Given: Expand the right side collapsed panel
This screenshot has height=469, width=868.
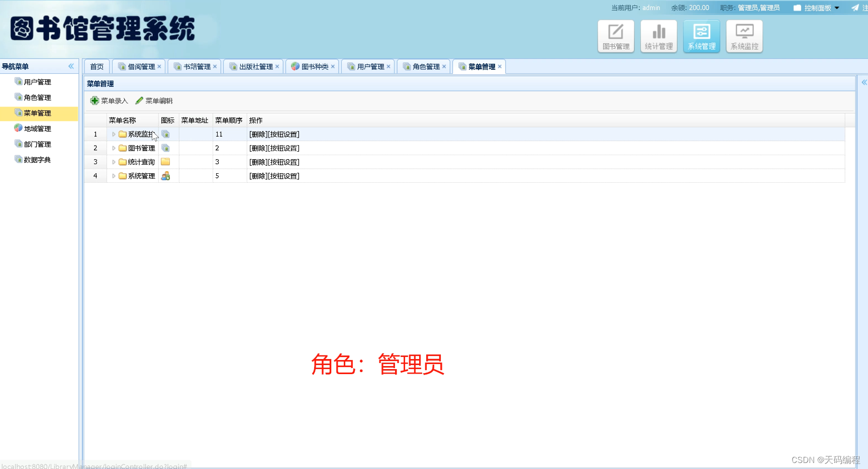Looking at the screenshot, I should [864, 82].
